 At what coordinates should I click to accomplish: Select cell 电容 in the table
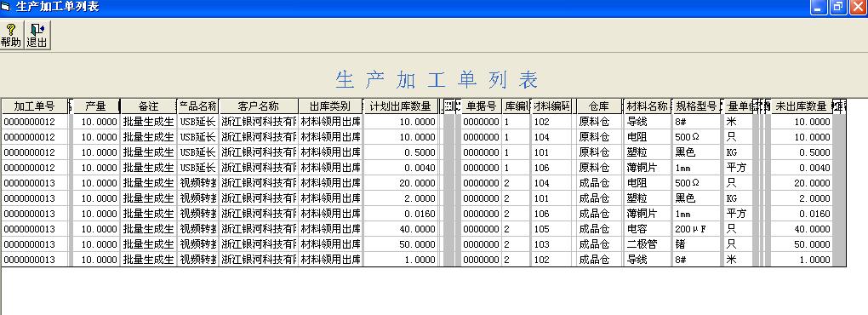point(647,229)
